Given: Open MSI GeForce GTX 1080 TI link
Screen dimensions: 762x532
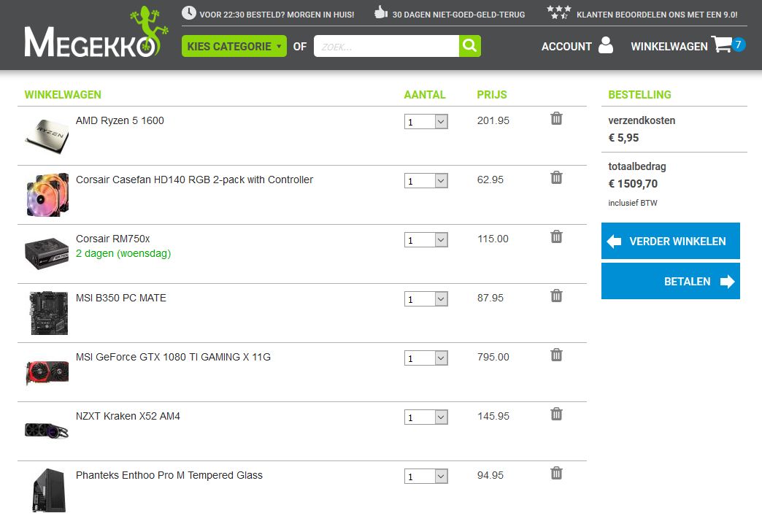Looking at the screenshot, I should pos(173,357).
